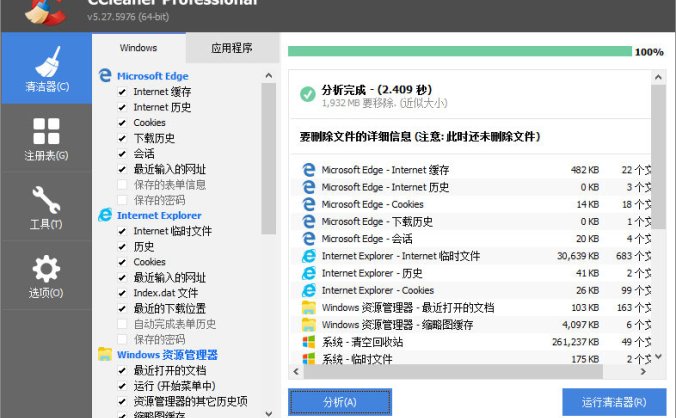Toggle Internet Explorer Index.dat 文件 checkbox
676x418 pixels.
point(122,293)
